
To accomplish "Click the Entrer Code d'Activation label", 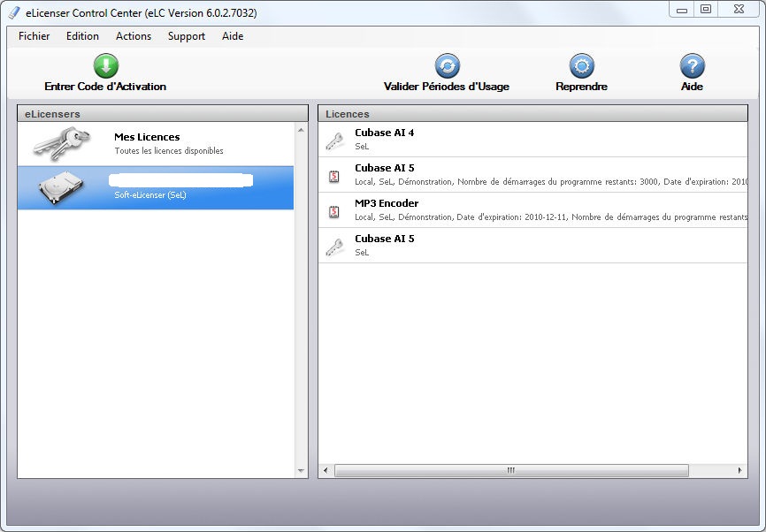I will 105,87.
